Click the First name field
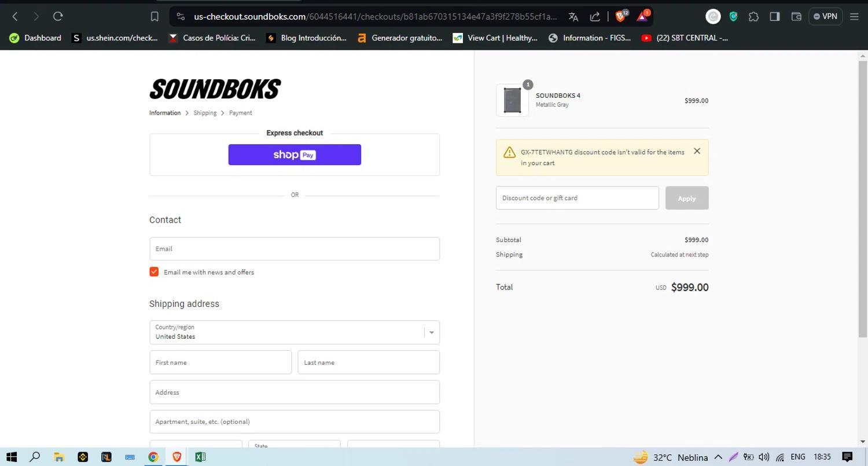868x466 pixels. (x=220, y=362)
